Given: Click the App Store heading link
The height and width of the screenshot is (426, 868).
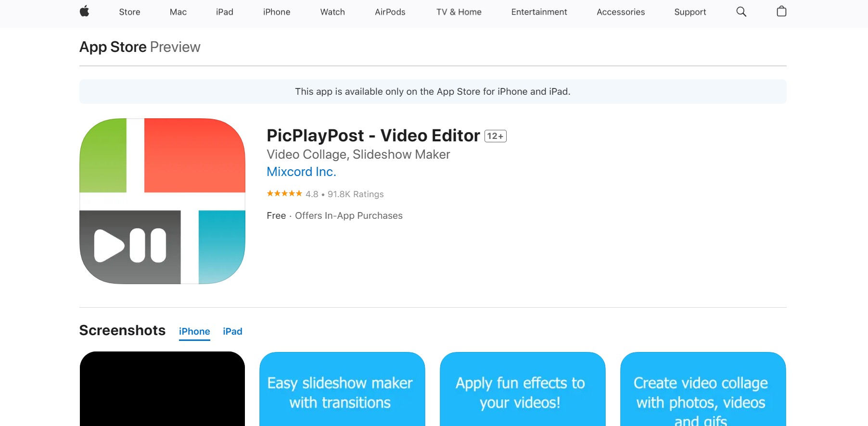Looking at the screenshot, I should (113, 47).
